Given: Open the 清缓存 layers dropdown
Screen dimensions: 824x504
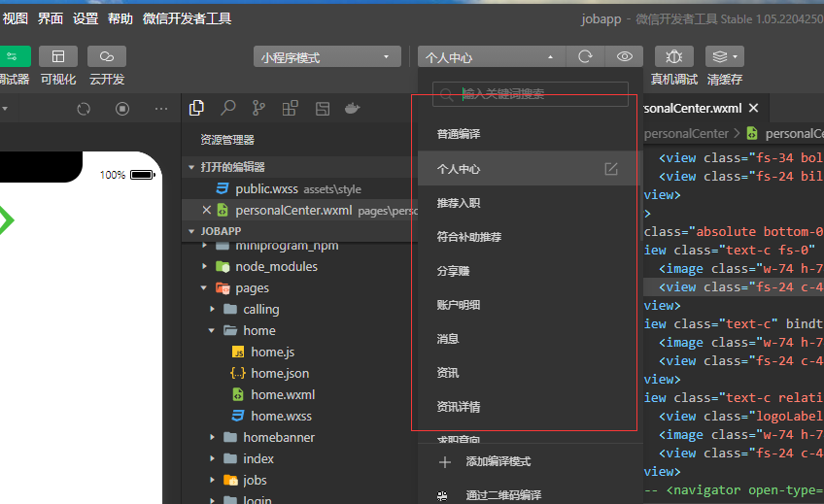Looking at the screenshot, I should (725, 56).
